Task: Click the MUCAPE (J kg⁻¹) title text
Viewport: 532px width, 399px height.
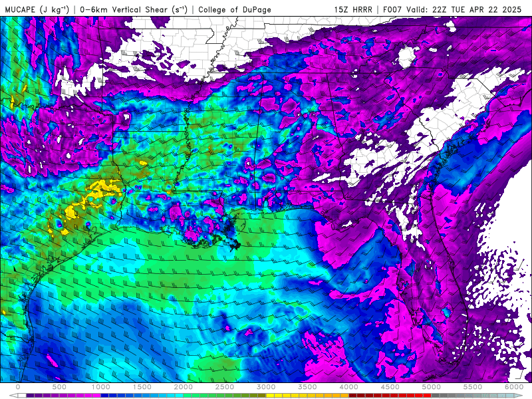Action: [37, 9]
